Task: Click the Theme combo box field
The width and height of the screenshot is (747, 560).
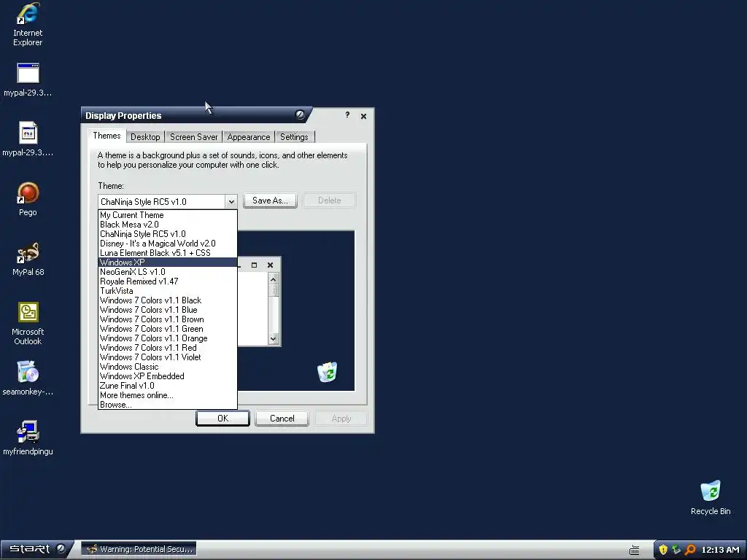Action: (x=167, y=201)
